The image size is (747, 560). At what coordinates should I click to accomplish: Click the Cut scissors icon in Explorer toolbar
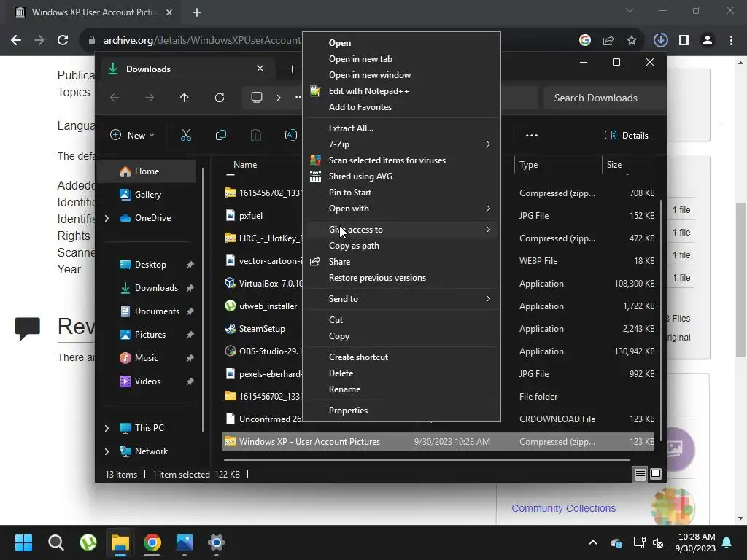pos(186,135)
